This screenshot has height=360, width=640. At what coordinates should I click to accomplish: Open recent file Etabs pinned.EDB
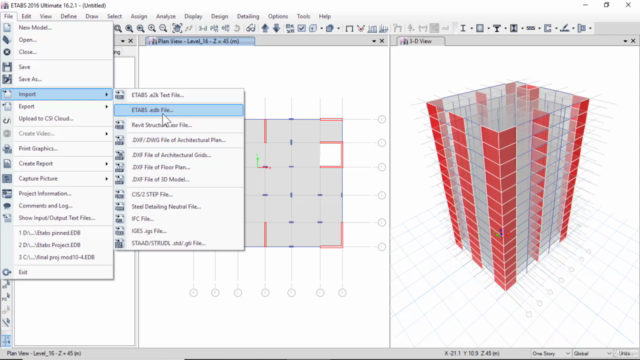[x=57, y=233]
